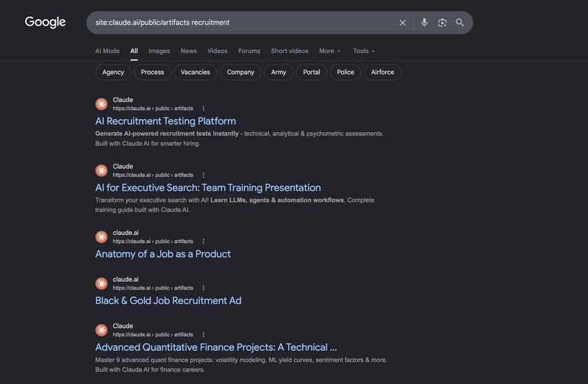Open Google Lens image search icon
This screenshot has width=588, height=384.
[442, 23]
